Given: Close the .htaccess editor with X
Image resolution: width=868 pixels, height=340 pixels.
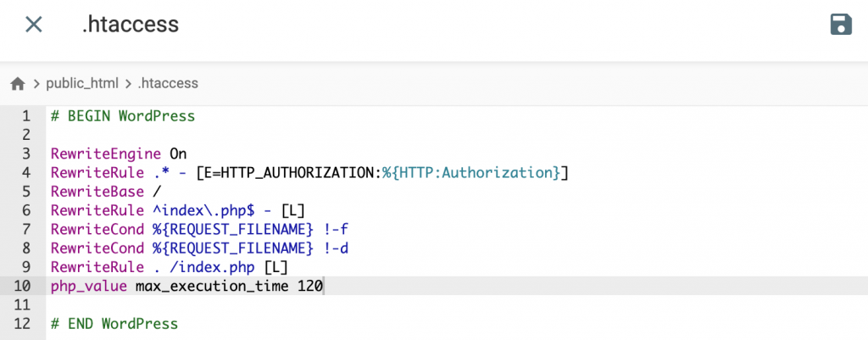Looking at the screenshot, I should tap(33, 25).
